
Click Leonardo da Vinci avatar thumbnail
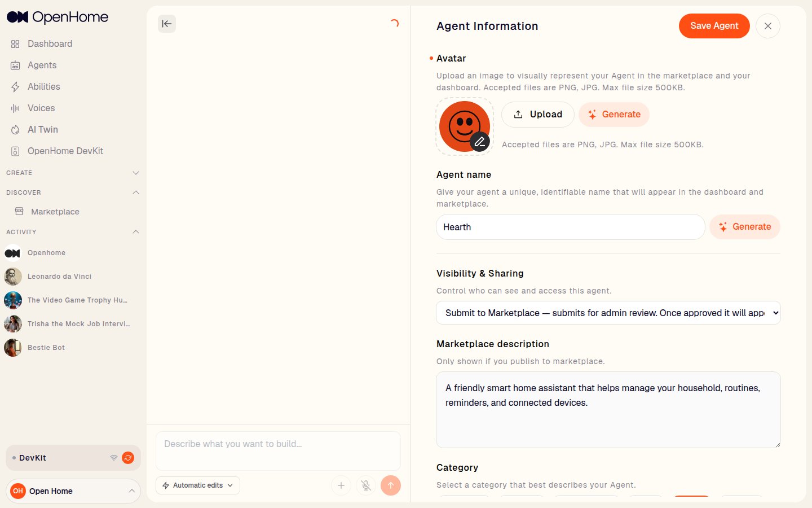pos(13,277)
